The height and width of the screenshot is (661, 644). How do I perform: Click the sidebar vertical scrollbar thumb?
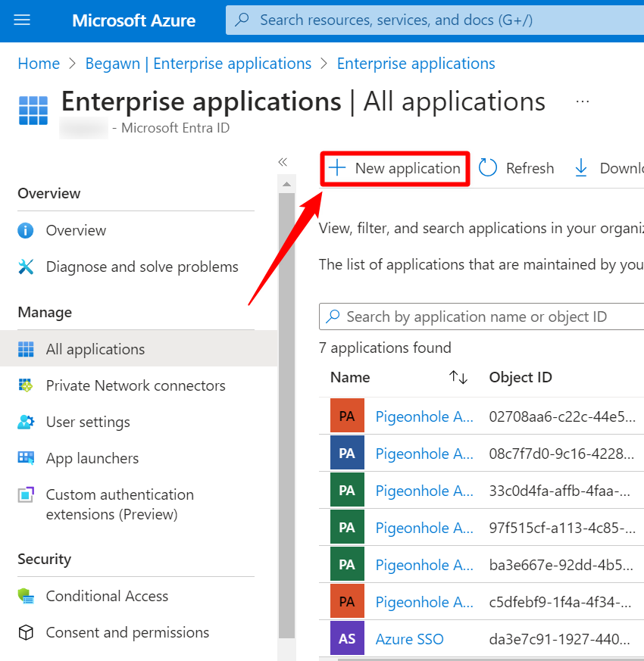click(287, 415)
